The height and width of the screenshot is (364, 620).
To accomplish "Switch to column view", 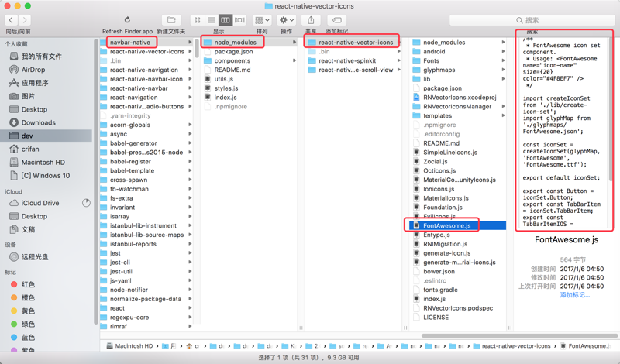I will tap(226, 20).
